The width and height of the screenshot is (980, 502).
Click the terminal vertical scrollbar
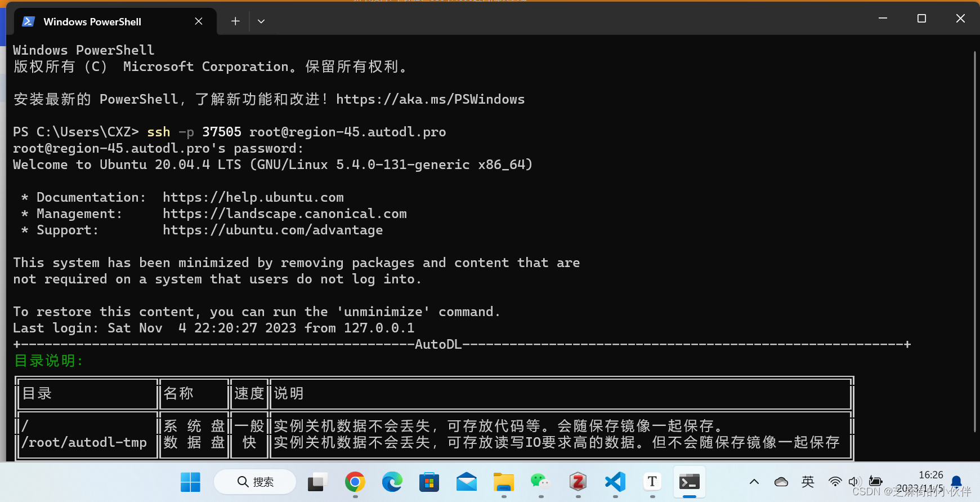974,242
